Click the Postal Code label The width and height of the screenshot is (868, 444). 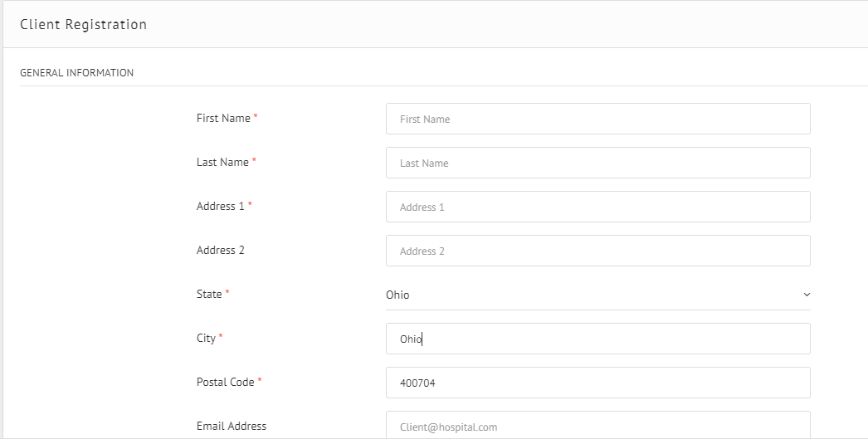coord(225,383)
